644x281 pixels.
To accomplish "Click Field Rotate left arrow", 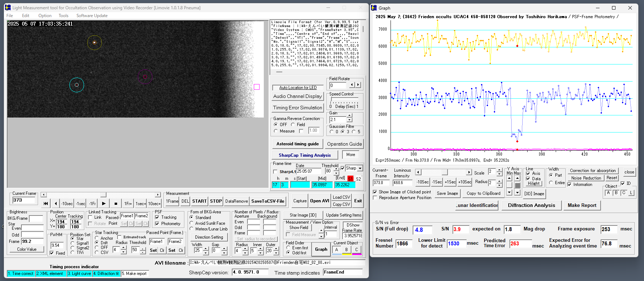I will 352,85.
